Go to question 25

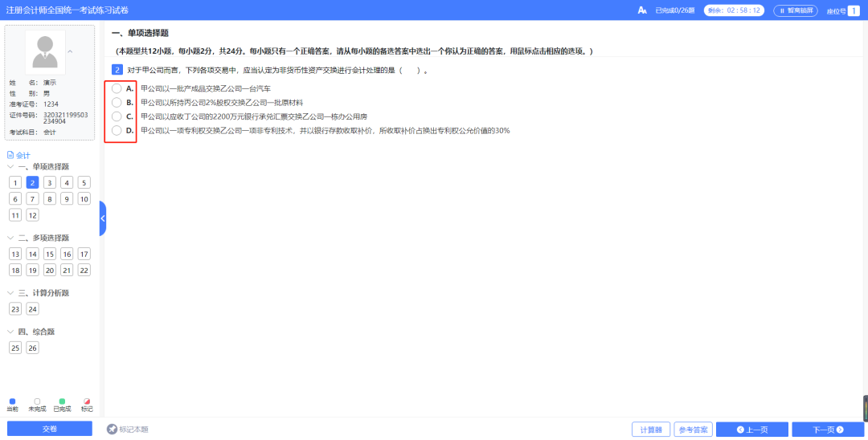[x=15, y=348]
